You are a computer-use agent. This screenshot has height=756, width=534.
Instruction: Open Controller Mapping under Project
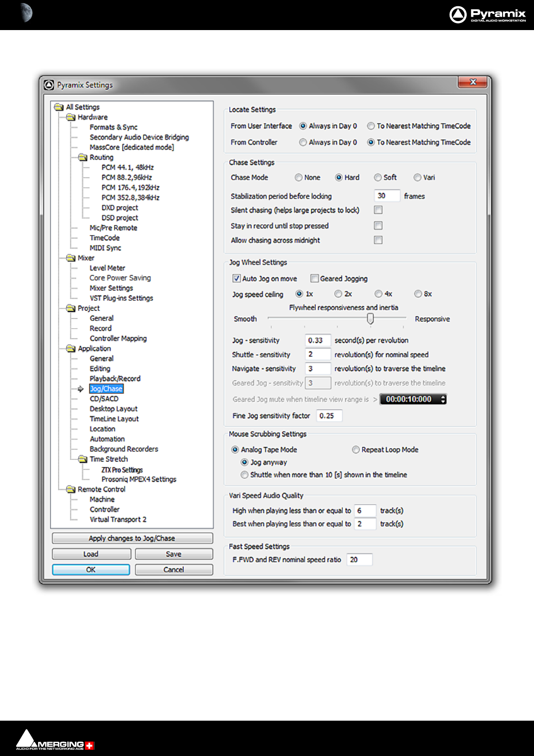118,338
